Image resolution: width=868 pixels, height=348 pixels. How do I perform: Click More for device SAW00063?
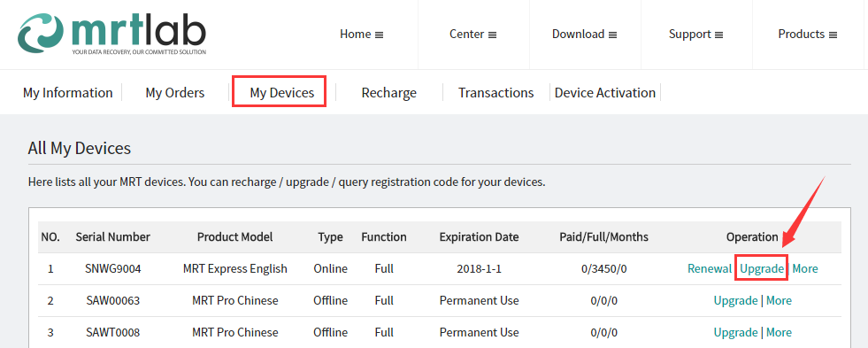779,300
